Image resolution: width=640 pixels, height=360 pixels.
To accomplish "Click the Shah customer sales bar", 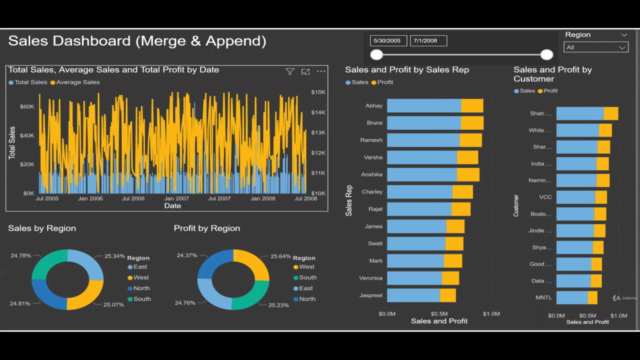I will pyautogui.click(x=580, y=113).
